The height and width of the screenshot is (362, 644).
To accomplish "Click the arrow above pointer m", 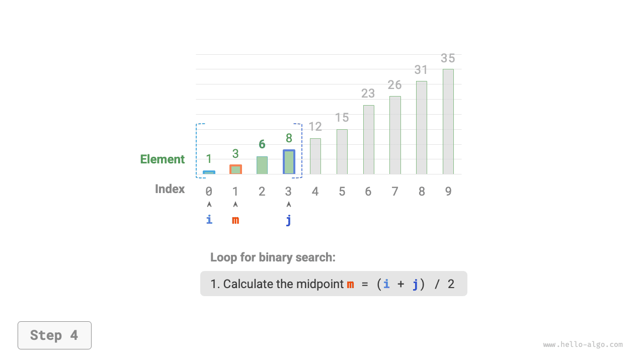I will click(x=235, y=205).
